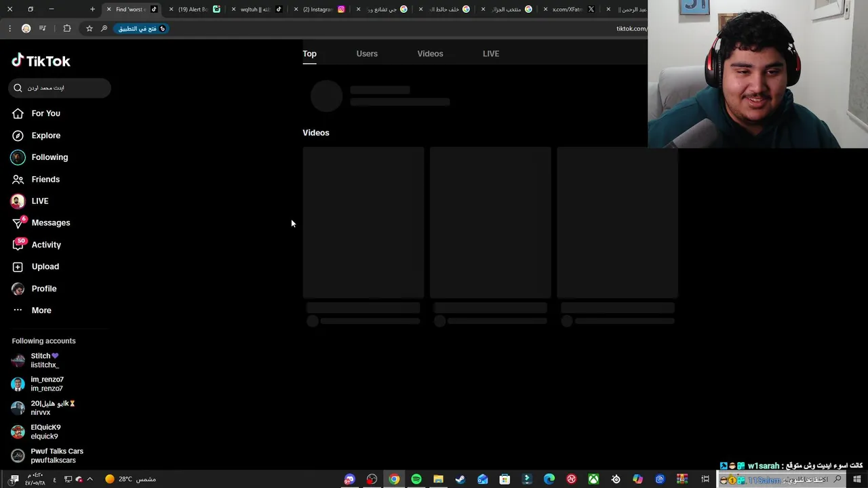Screen dimensions: 868x488
Task: Click first loading video thumbnail placeholder
Action: [x=363, y=222]
